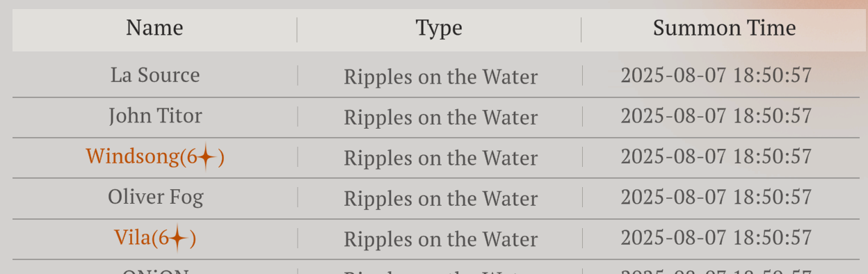Click the banner type in Vila row

[441, 239]
